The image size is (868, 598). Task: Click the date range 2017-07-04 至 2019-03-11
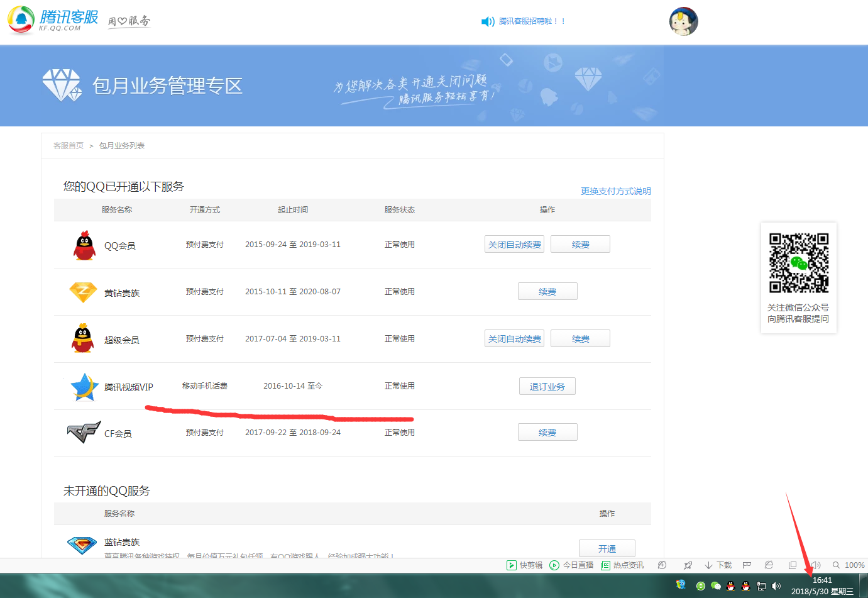click(293, 339)
